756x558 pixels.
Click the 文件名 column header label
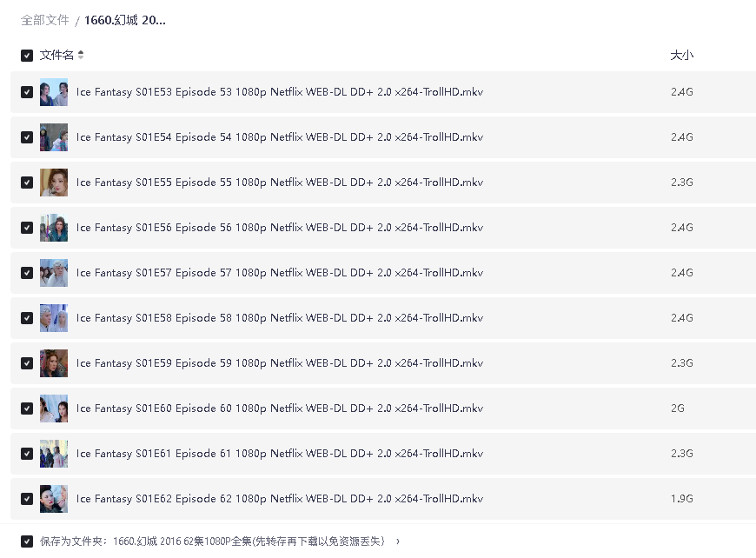tap(56, 56)
